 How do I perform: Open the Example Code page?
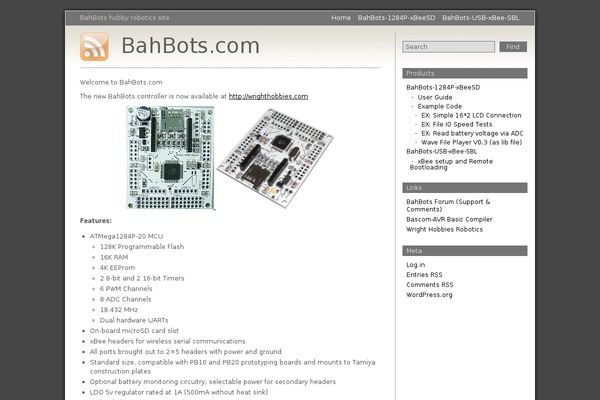[x=440, y=106]
